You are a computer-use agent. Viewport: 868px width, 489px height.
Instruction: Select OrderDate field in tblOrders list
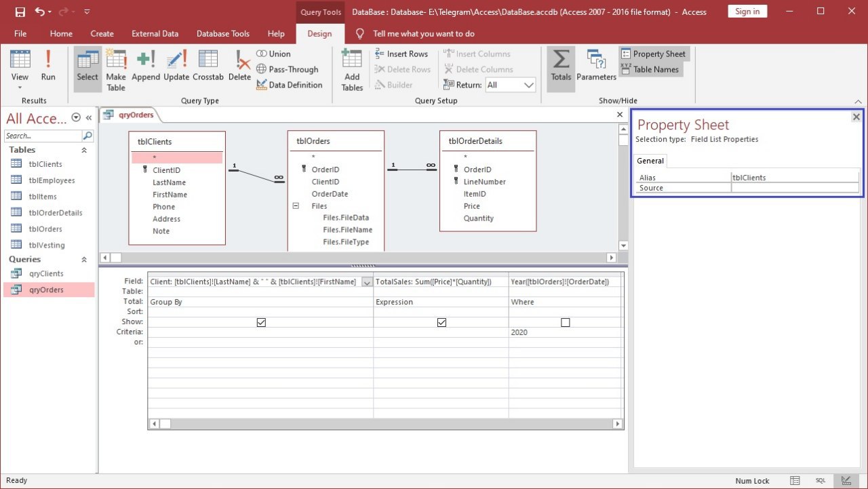[330, 194]
